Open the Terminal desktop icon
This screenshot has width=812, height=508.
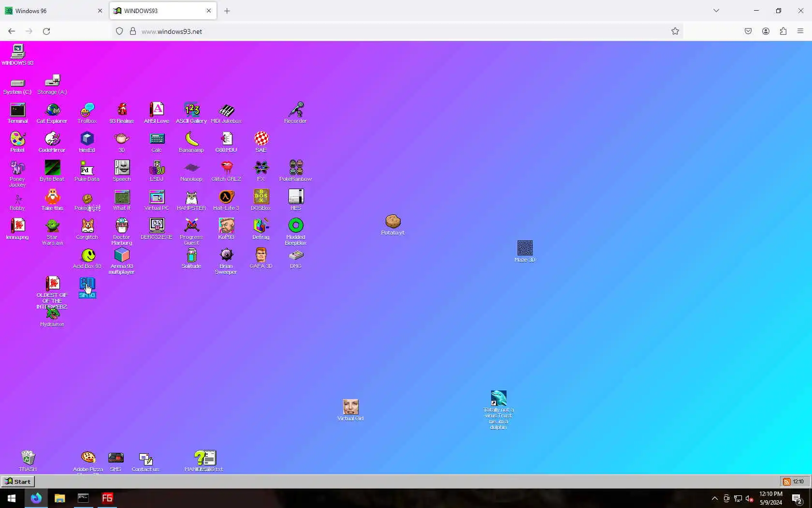click(x=17, y=113)
